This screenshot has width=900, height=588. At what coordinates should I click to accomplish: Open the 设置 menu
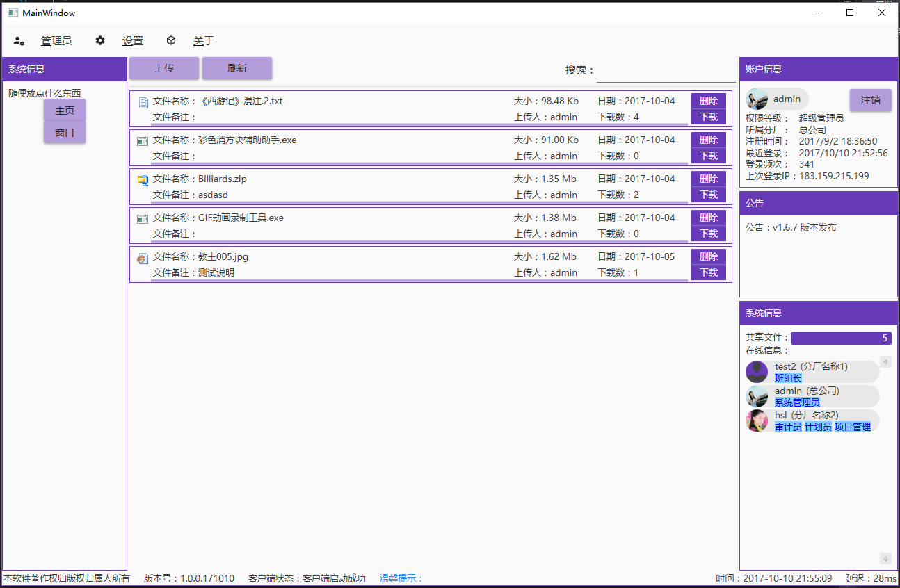[x=133, y=41]
